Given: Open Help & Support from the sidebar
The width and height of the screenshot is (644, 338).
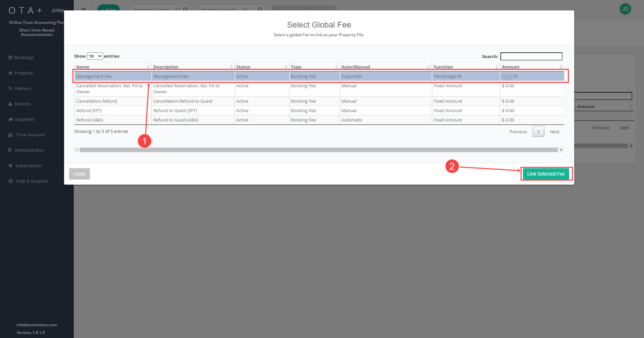Looking at the screenshot, I should (28, 181).
